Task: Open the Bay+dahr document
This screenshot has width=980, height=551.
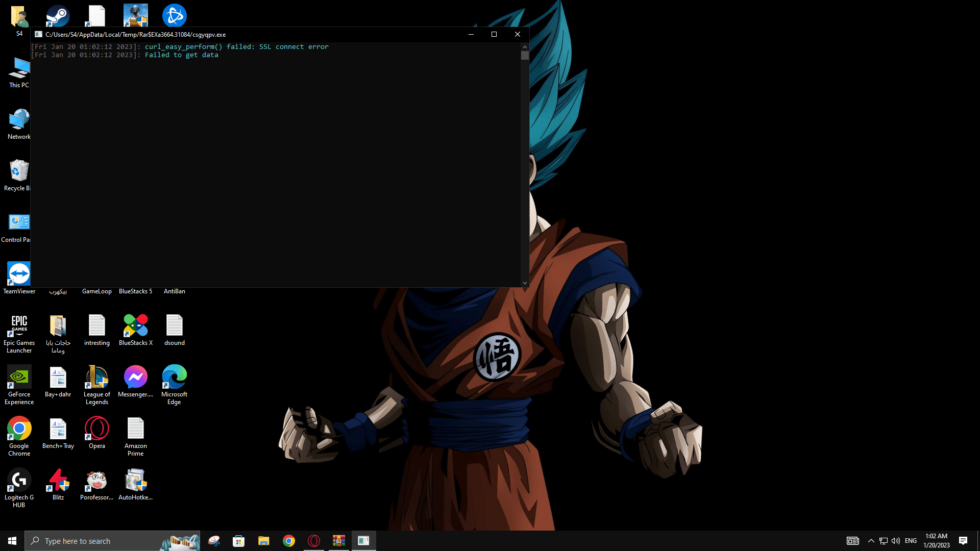Action: [x=58, y=382]
